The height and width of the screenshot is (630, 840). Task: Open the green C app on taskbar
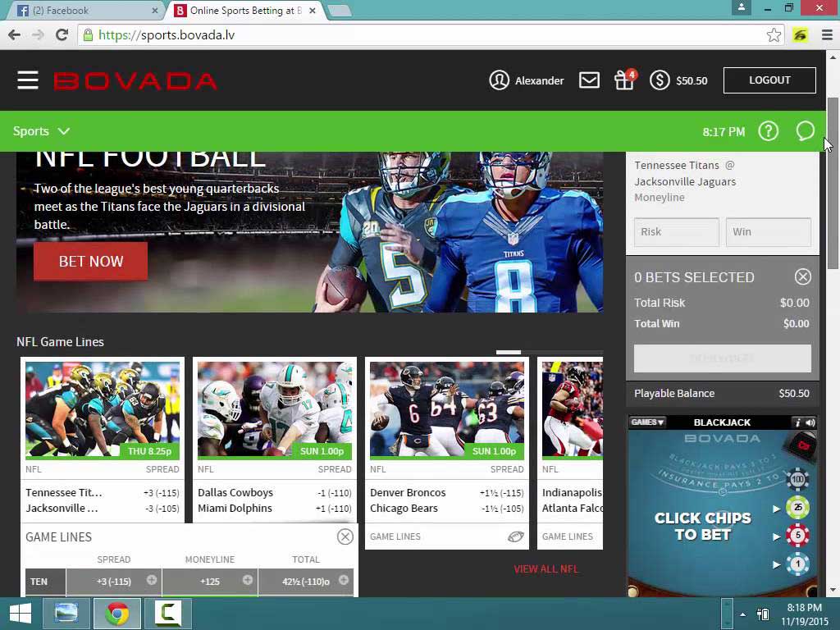167,614
